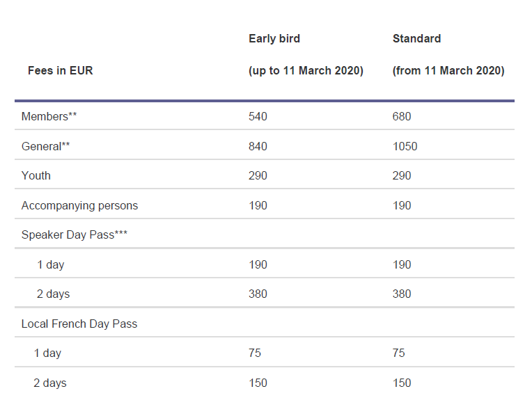
Task: Click the Youth early bird fee 290
Action: point(258,175)
